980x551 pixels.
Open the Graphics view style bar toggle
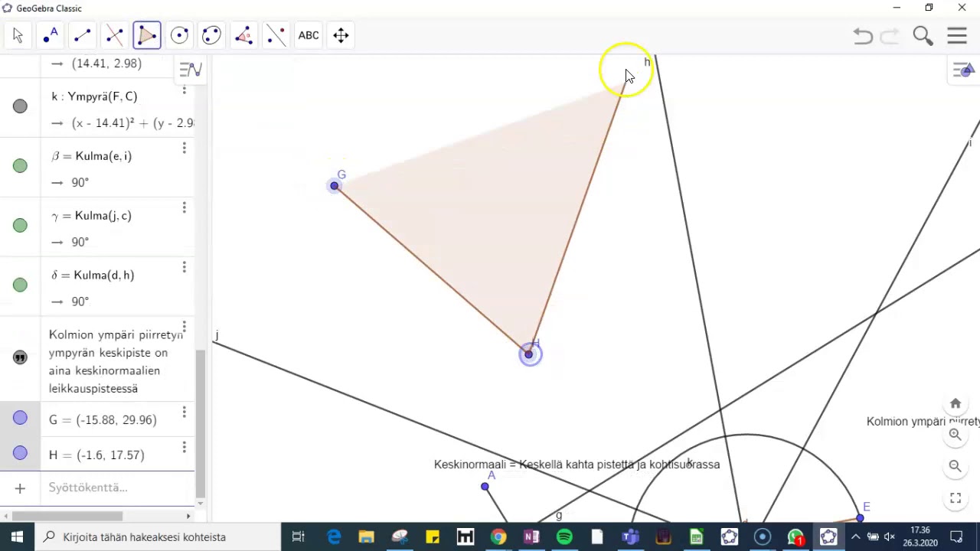point(962,70)
